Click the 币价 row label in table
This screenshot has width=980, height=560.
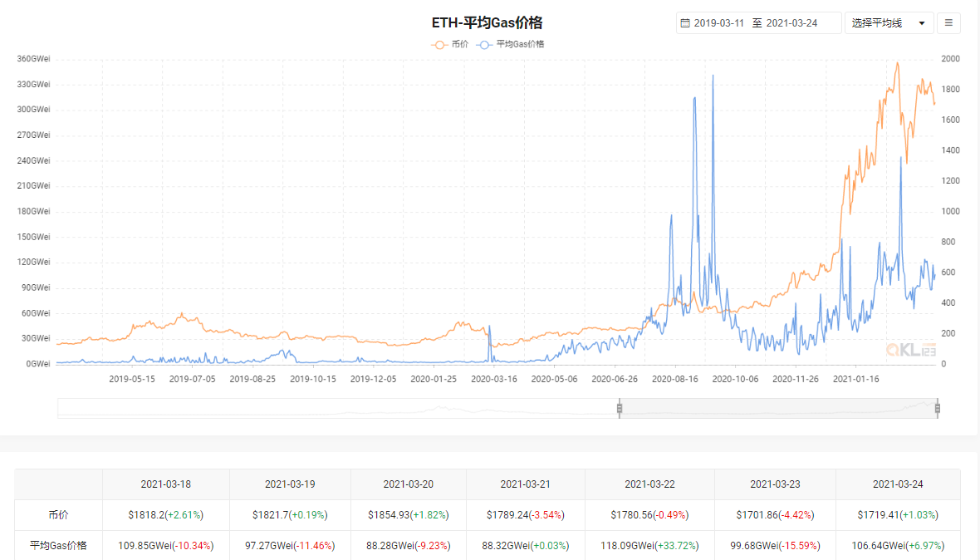point(59,515)
